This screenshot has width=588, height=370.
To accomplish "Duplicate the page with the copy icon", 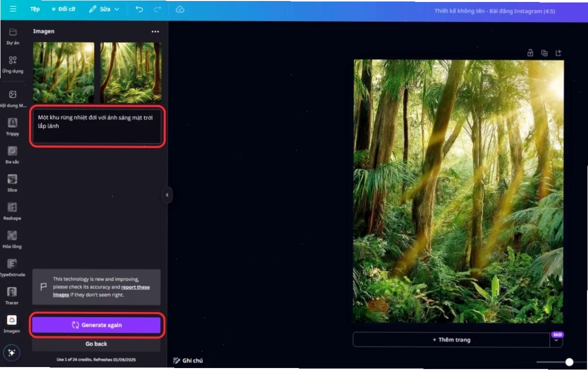I will [x=545, y=53].
